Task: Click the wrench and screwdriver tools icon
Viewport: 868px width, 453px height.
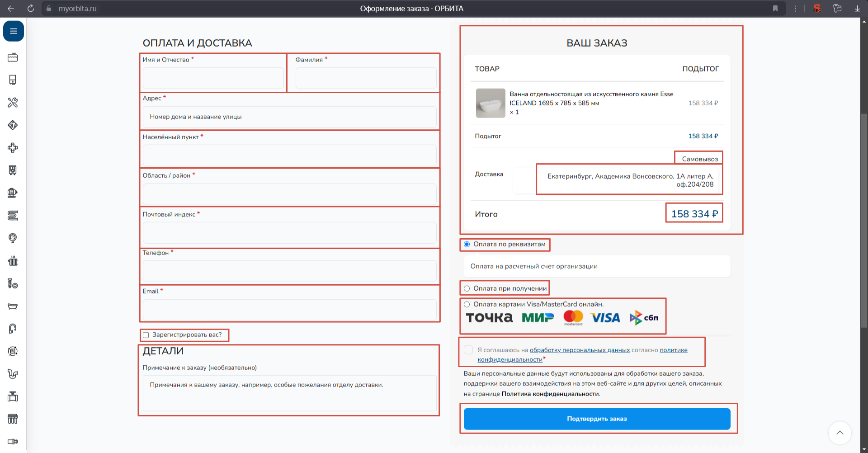Action: [13, 103]
